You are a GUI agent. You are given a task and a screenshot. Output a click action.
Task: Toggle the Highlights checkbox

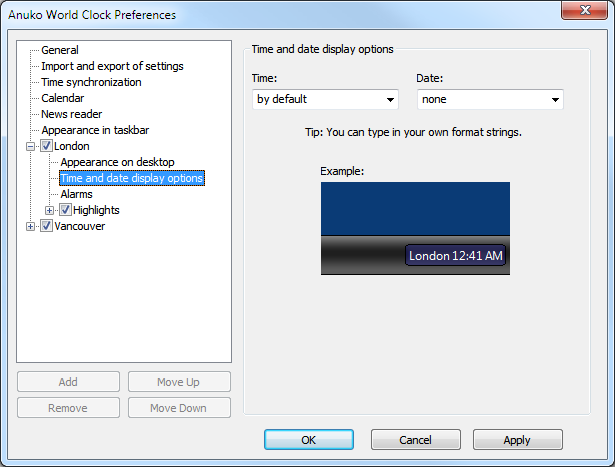point(65,210)
